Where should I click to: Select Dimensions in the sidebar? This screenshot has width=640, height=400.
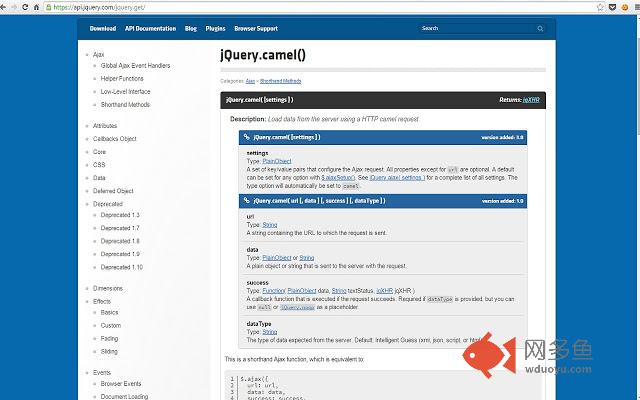click(x=108, y=289)
